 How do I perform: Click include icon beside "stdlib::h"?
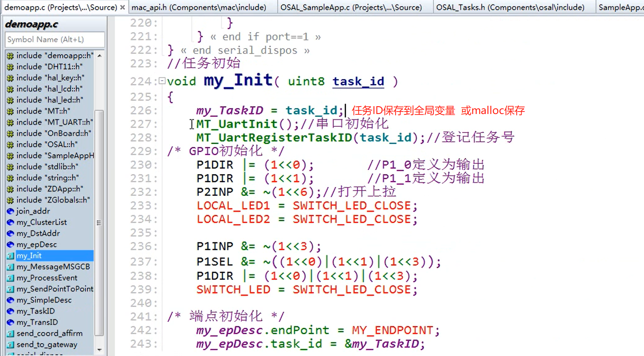10,167
